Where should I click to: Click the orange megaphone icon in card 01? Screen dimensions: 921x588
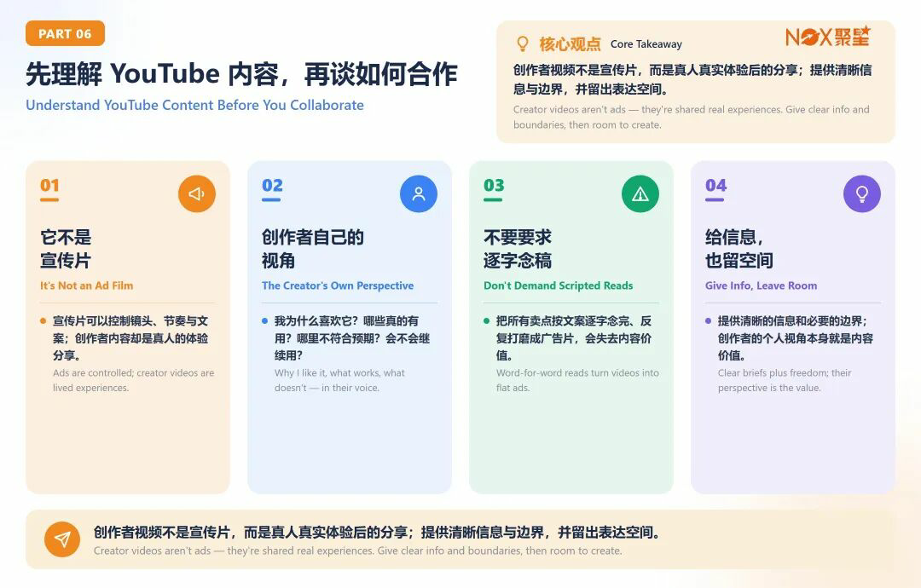point(197,193)
